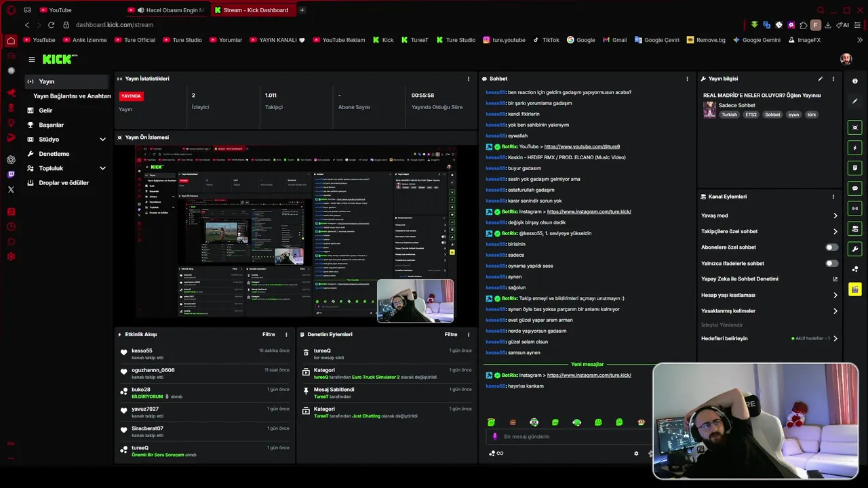Open X icon in browser sidebar
The image size is (868, 488).
11,190
